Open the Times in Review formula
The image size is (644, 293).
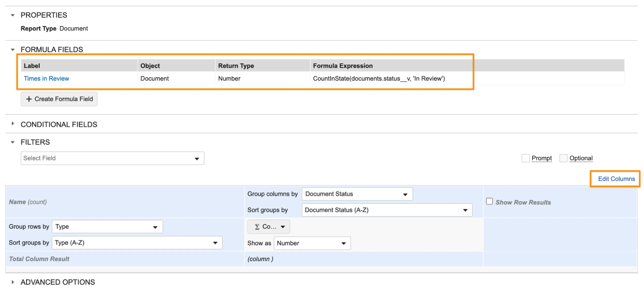46,78
